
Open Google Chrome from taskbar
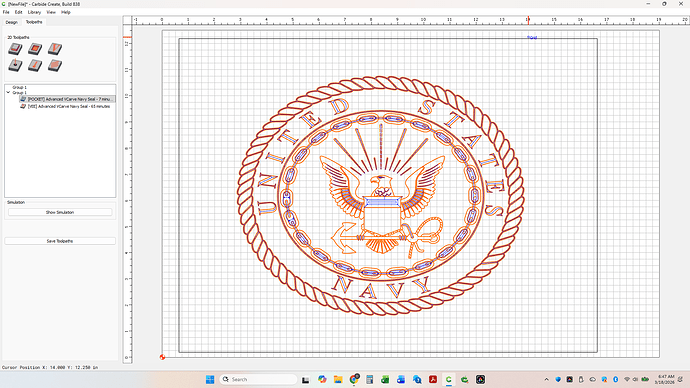point(354,379)
